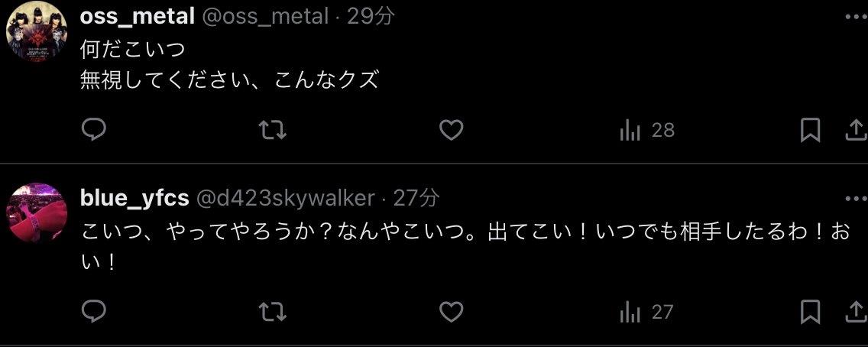The width and height of the screenshot is (868, 347).
Task: Open more options for blue_yfcs tweet
Action: click(857, 198)
